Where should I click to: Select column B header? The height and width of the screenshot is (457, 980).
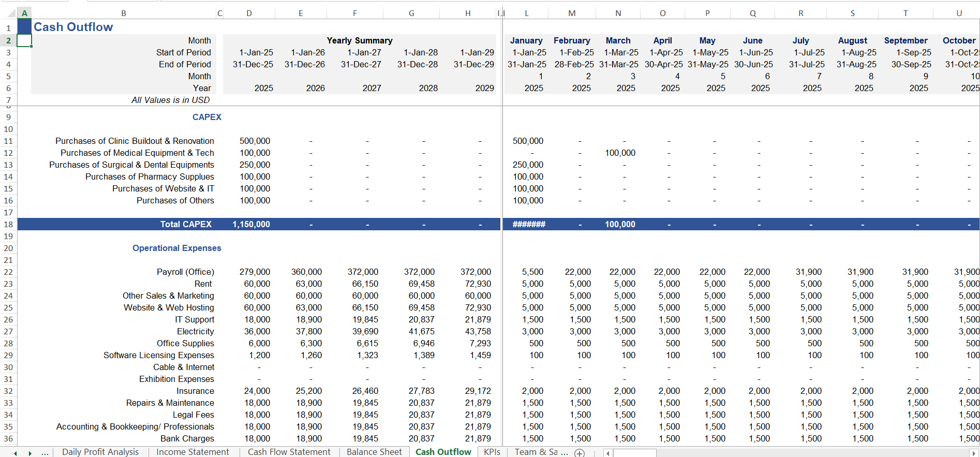coord(124,13)
